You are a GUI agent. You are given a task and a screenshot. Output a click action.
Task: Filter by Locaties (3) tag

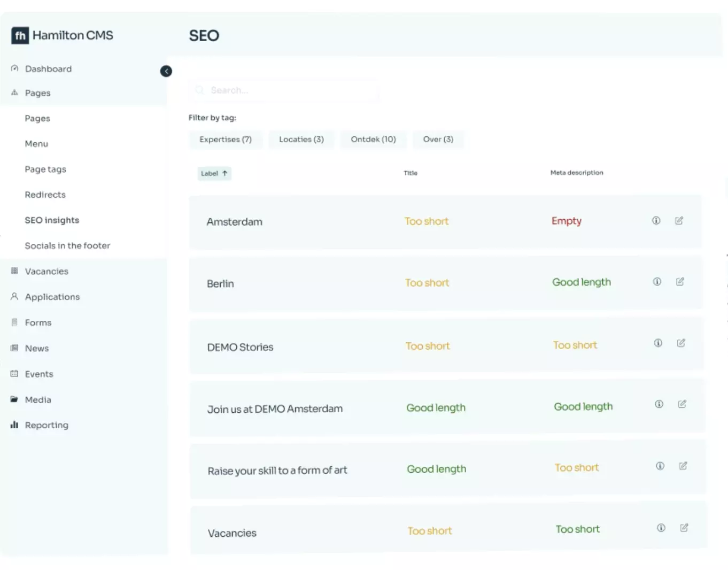coord(301,140)
